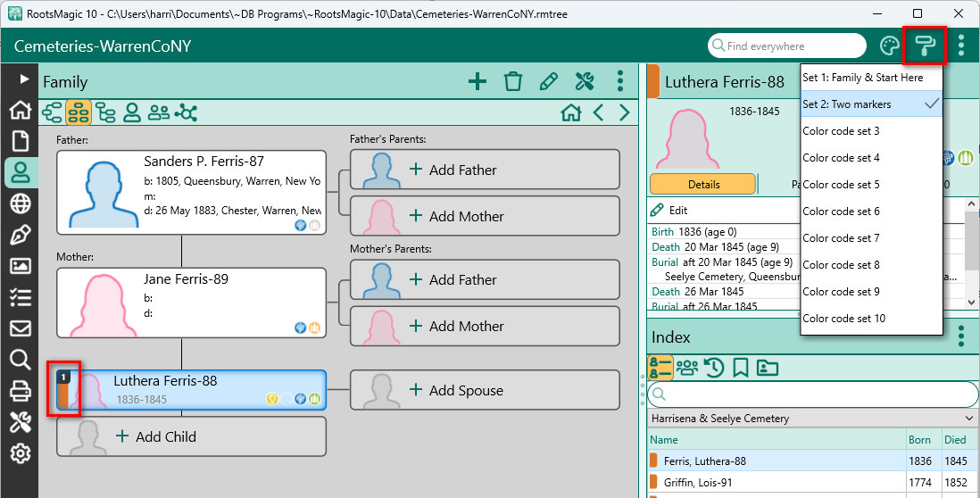Navigate forward with right chevron
Viewport: 980px width, 498px height.
[x=624, y=112]
